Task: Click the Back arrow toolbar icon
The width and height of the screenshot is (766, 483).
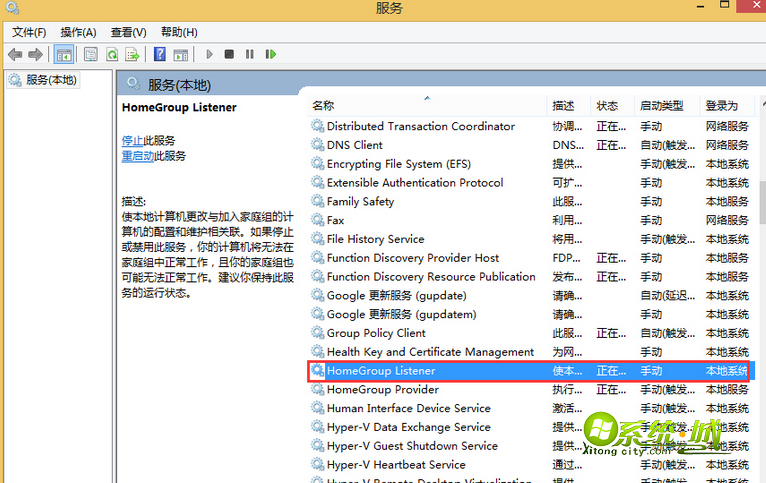Action: (15, 54)
